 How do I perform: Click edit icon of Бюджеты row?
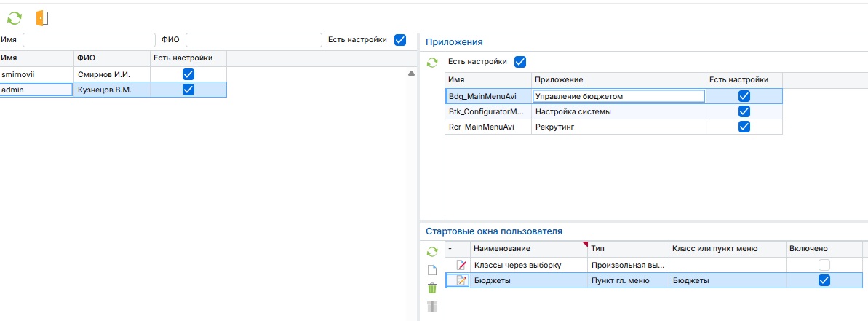(461, 280)
